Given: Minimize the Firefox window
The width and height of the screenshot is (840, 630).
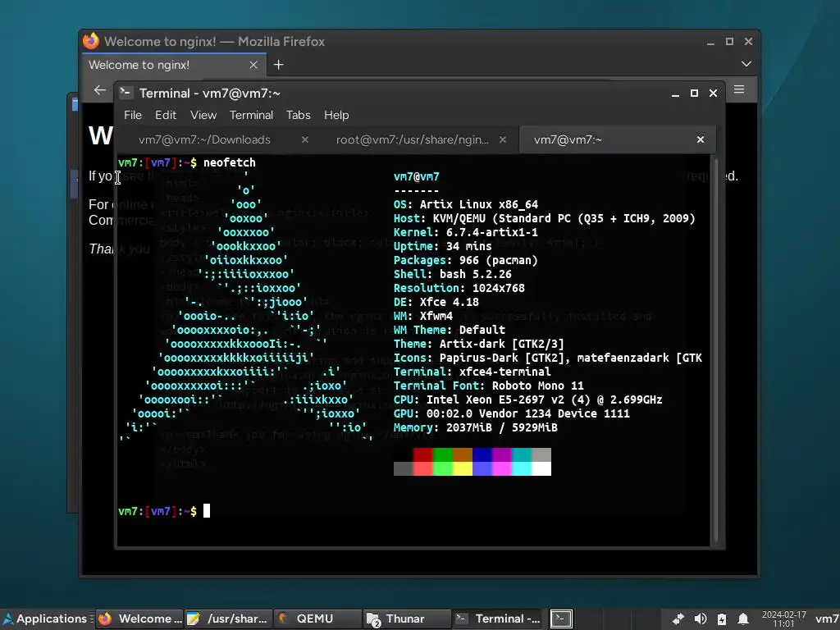Looking at the screenshot, I should (711, 42).
